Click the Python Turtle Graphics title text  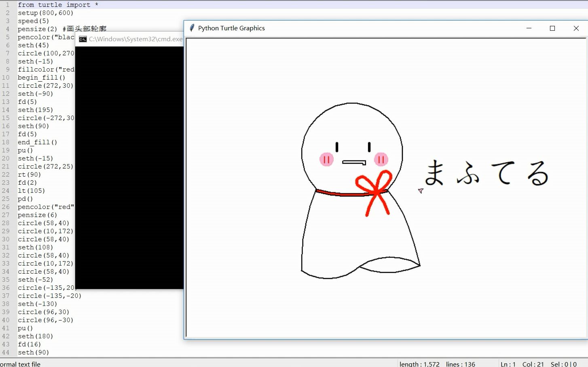coord(231,28)
